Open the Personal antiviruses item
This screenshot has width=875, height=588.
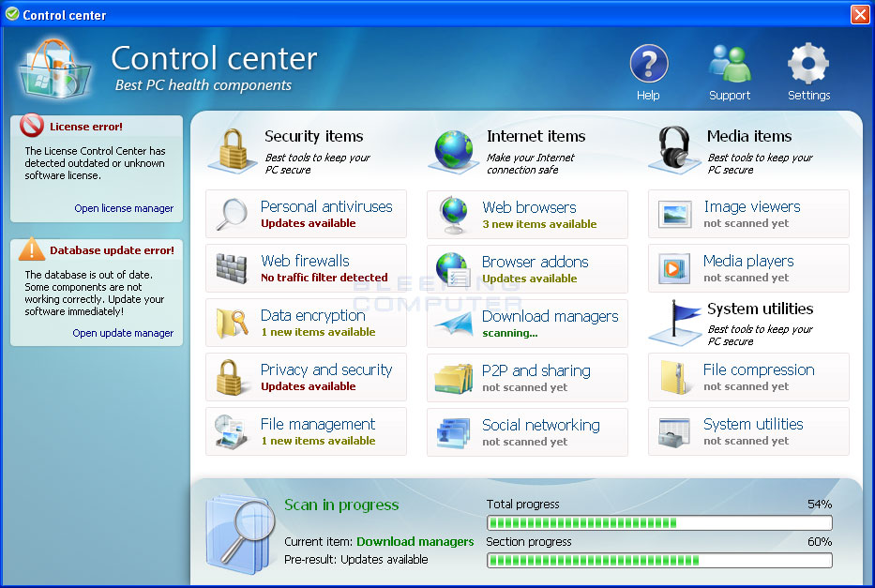click(x=306, y=214)
